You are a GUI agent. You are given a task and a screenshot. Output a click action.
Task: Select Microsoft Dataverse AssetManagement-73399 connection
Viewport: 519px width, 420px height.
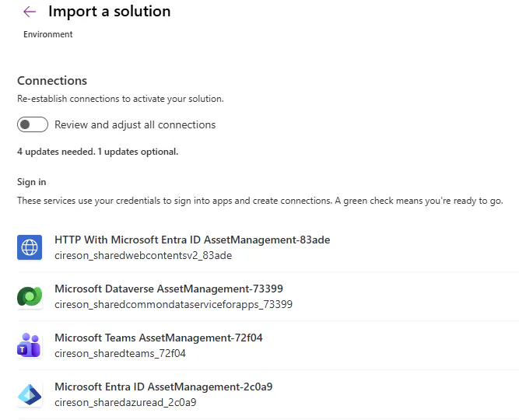pyautogui.click(x=169, y=289)
